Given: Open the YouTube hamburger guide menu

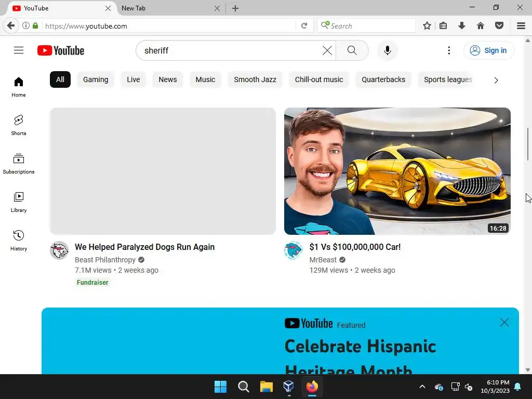Looking at the screenshot, I should click(x=19, y=50).
